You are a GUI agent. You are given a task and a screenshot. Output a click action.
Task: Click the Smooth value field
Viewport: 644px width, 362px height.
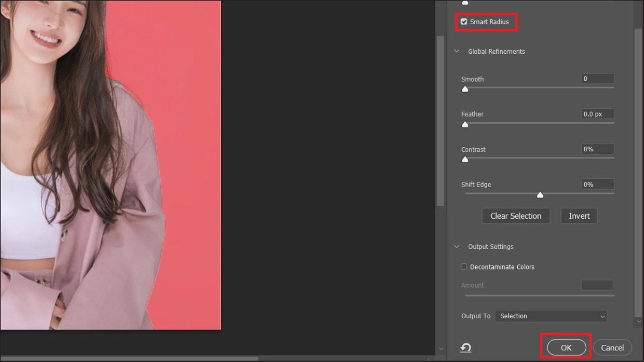[598, 79]
